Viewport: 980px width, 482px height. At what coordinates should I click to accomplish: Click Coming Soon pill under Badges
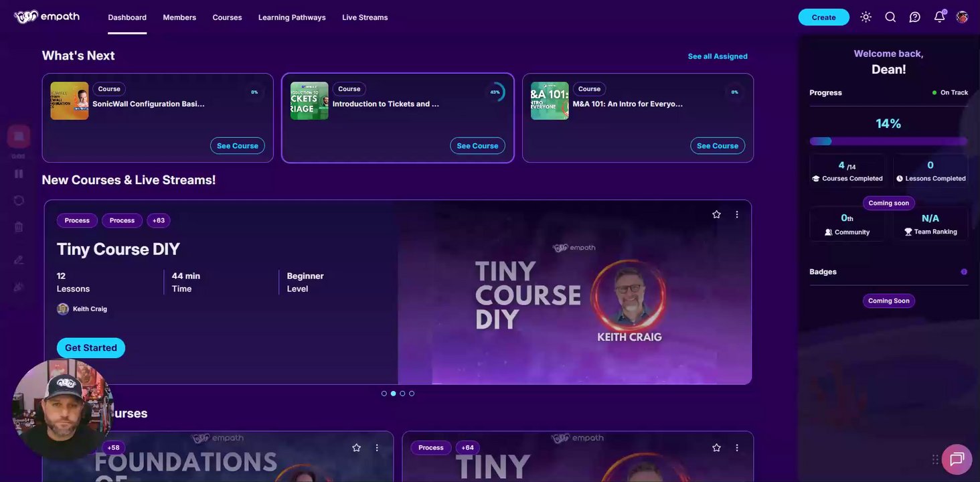pos(888,301)
